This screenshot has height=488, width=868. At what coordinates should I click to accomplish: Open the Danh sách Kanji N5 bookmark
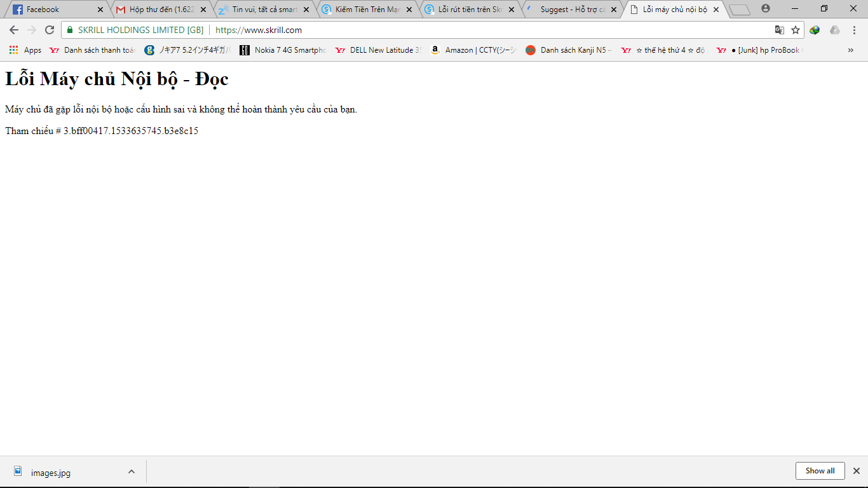point(569,50)
